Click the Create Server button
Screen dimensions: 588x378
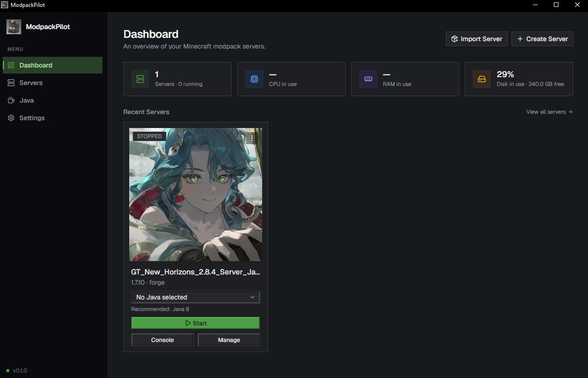542,39
